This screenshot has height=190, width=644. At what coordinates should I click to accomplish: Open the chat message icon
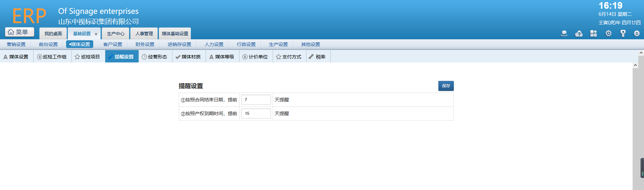(564, 34)
